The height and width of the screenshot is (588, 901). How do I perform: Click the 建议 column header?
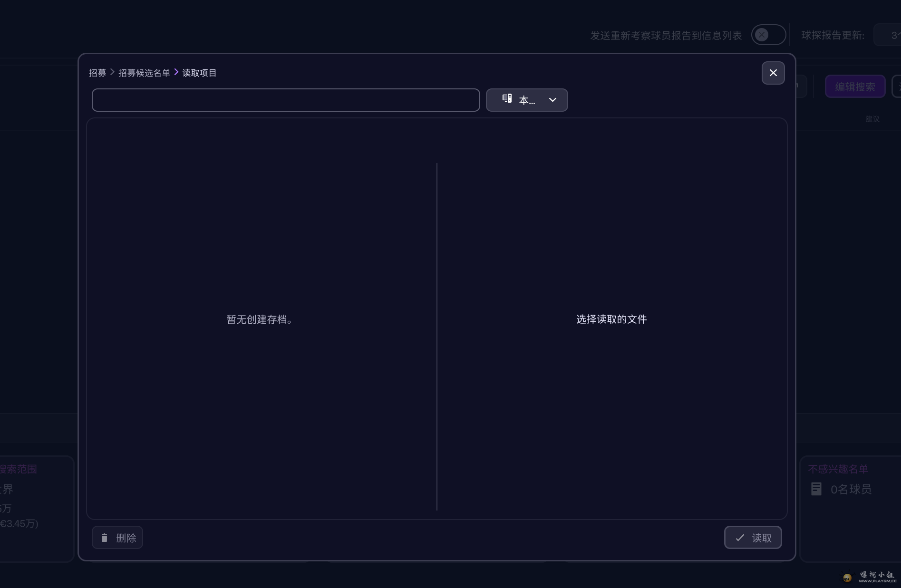coord(872,119)
